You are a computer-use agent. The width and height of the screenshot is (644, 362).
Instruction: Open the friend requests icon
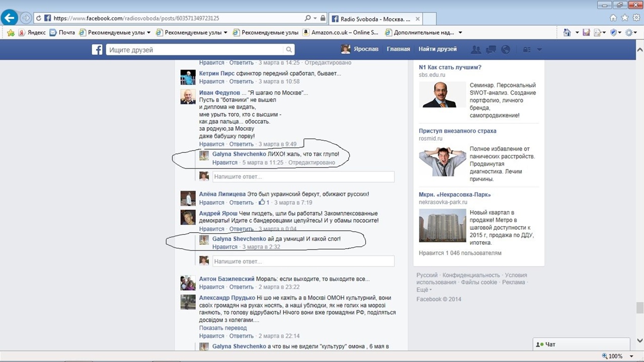pos(475,50)
